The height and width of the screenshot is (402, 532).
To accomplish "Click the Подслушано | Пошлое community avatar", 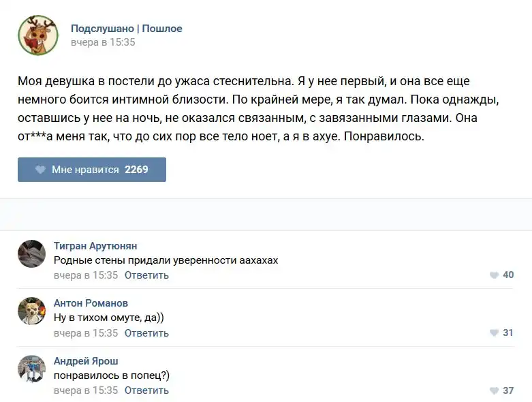I will click(x=37, y=35).
